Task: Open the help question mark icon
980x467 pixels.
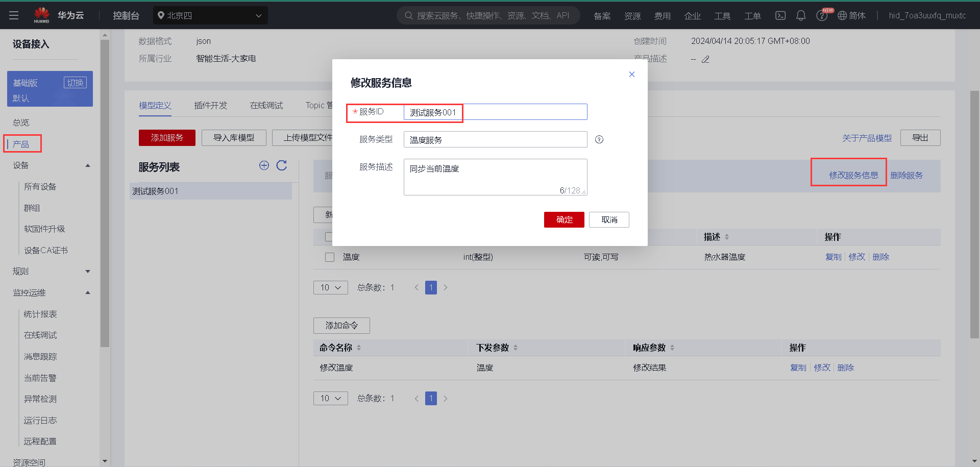Action: pyautogui.click(x=821, y=16)
